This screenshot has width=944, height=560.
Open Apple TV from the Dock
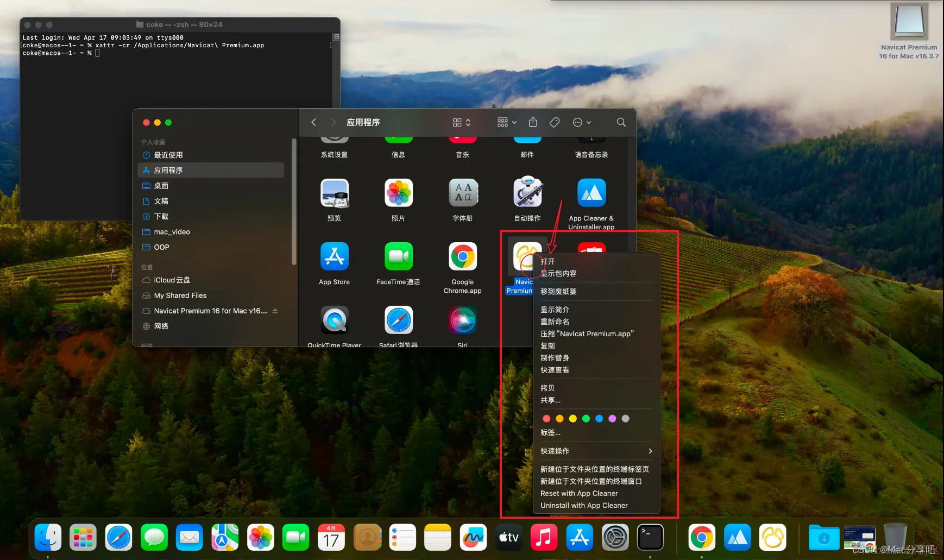click(509, 538)
